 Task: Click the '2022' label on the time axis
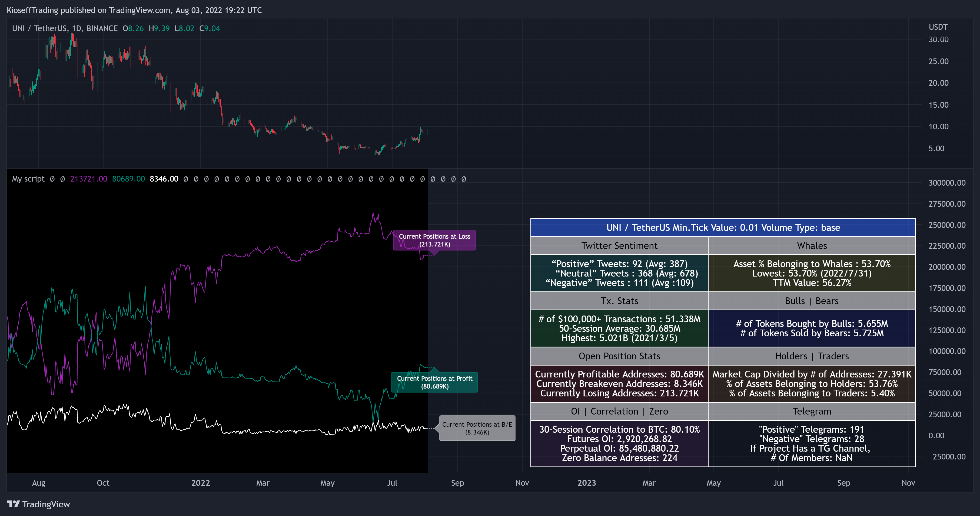[201, 483]
